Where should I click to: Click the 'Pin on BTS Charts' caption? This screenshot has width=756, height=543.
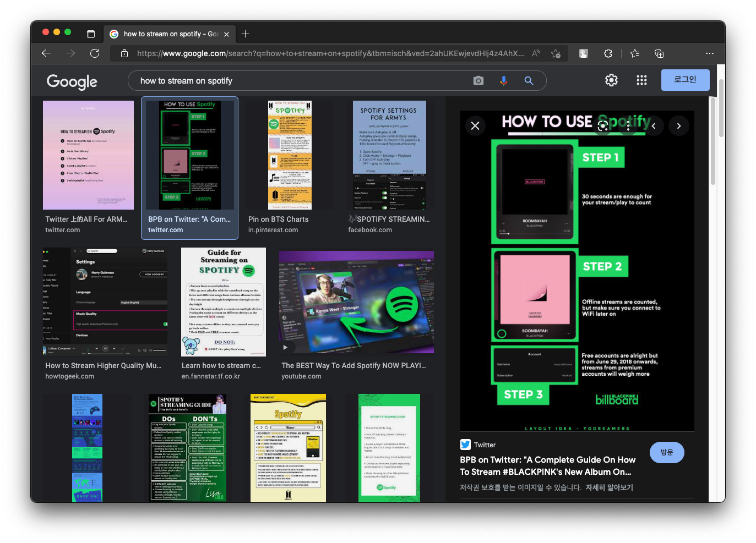pyautogui.click(x=278, y=219)
